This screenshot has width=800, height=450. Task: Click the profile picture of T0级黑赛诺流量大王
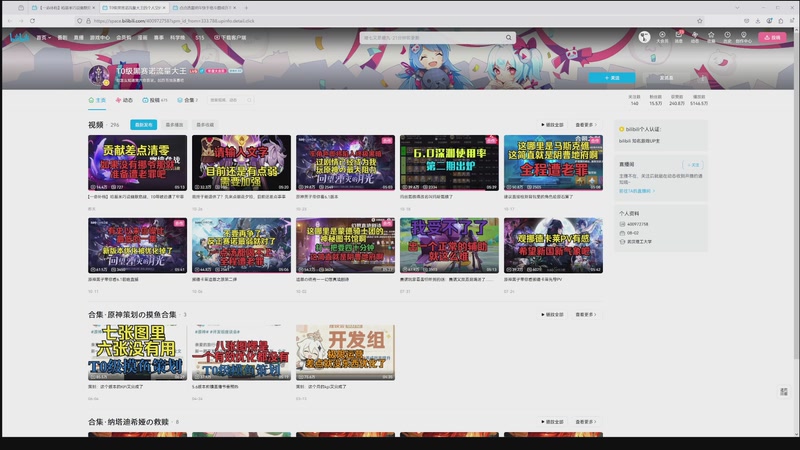point(98,75)
